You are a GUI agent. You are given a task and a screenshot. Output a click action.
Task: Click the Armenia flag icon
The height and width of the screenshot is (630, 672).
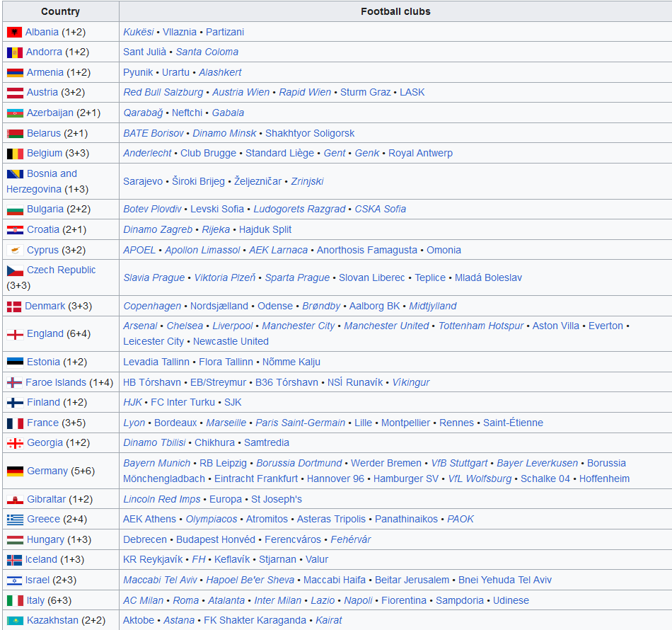pos(15,73)
